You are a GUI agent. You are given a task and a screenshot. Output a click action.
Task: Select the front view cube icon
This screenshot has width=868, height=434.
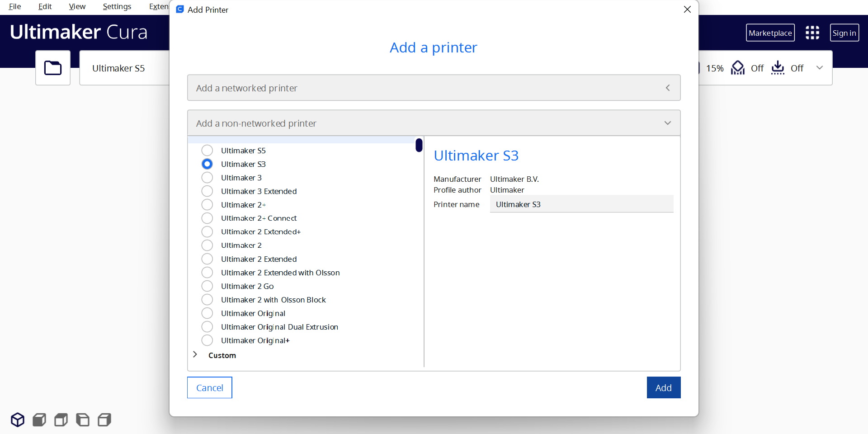[x=39, y=420]
